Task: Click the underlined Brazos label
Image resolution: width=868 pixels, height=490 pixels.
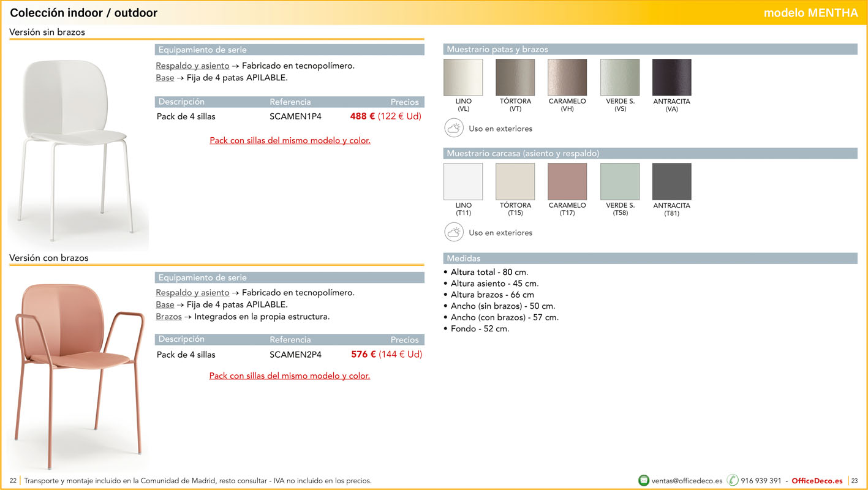Action: click(x=168, y=317)
